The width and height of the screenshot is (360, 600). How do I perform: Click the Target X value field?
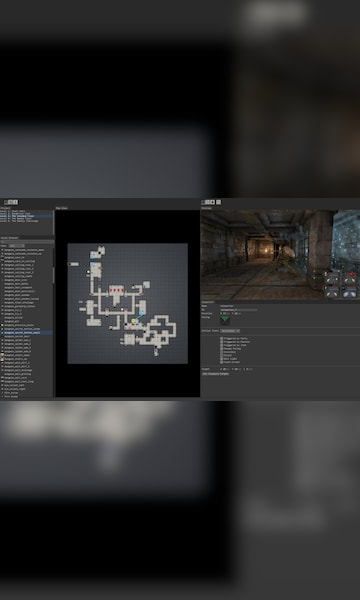point(225,369)
